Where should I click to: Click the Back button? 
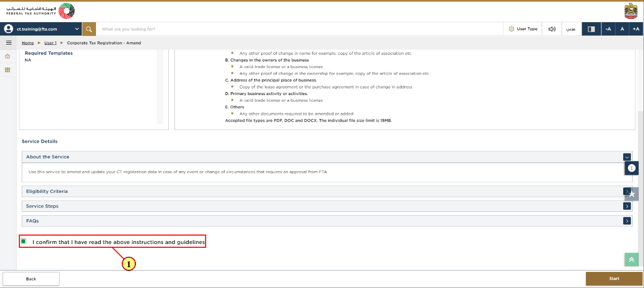[x=31, y=279]
